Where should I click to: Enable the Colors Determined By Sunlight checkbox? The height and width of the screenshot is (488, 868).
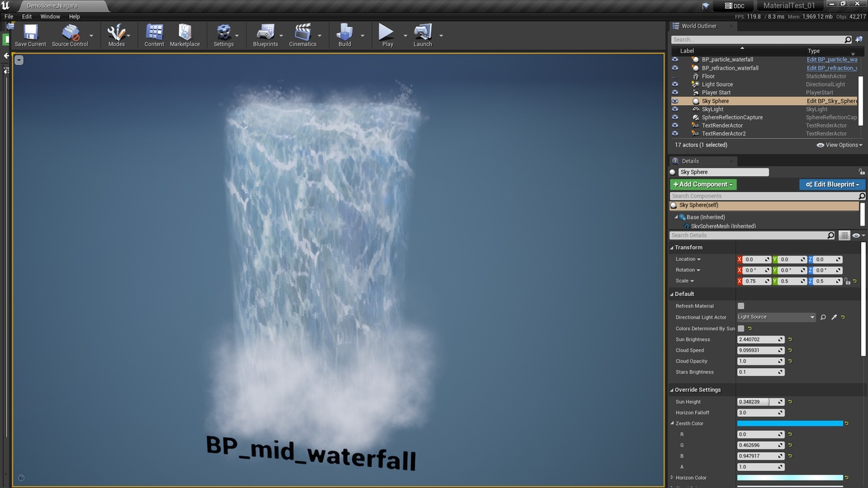click(741, 328)
